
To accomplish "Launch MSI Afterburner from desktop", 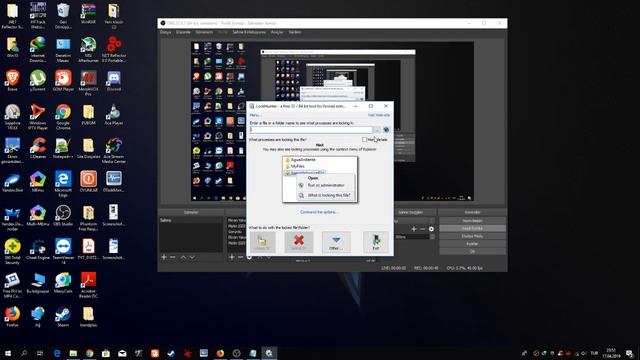I will [88, 49].
